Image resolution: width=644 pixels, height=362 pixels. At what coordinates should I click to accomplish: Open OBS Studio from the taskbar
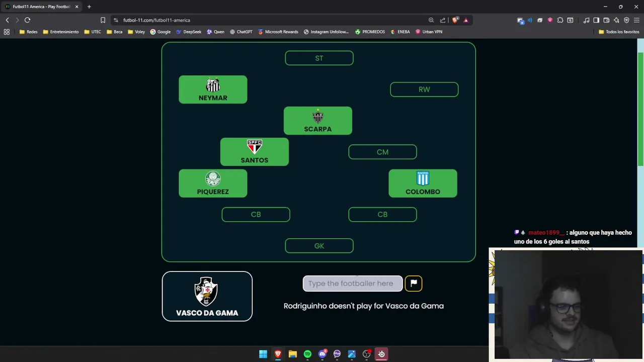(367, 354)
